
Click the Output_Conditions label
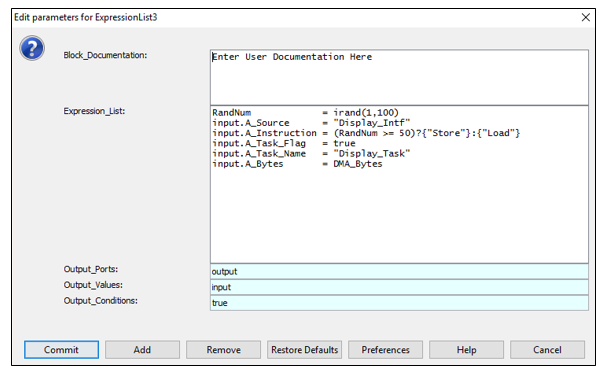(100, 301)
